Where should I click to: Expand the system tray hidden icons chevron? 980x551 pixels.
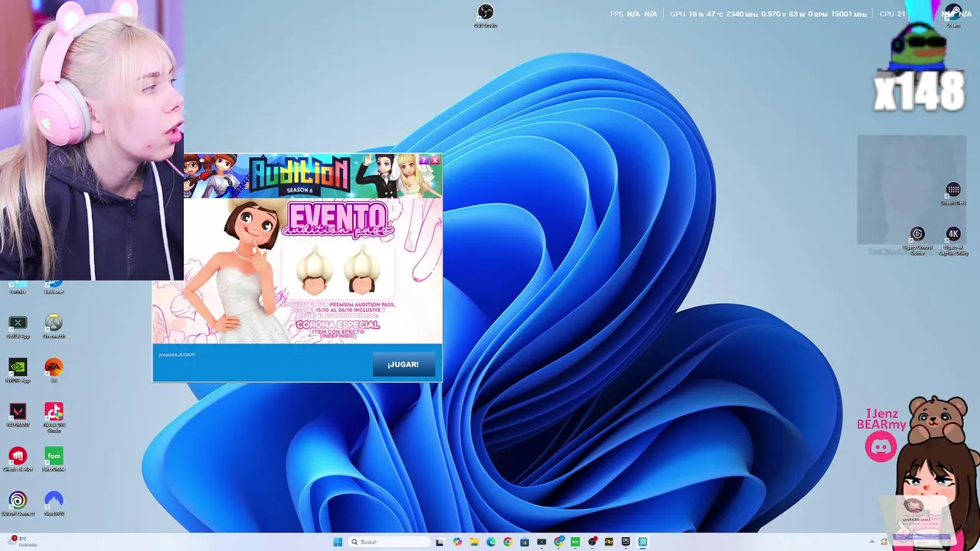coord(871,542)
